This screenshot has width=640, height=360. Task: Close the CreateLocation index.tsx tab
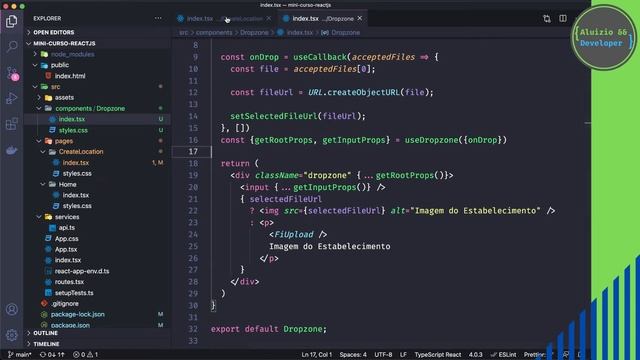pos(269,18)
